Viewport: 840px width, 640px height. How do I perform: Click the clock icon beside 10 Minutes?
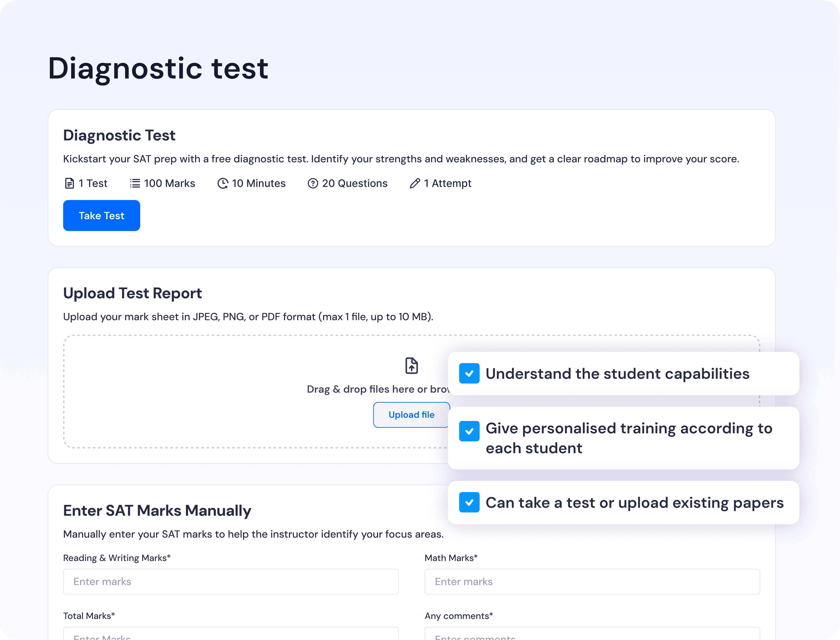(223, 184)
